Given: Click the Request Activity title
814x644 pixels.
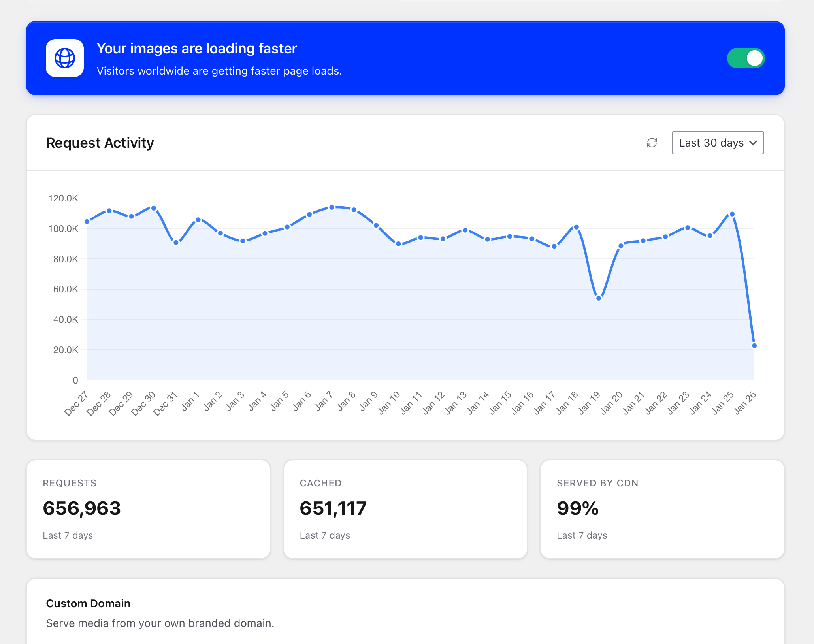Looking at the screenshot, I should point(100,143).
